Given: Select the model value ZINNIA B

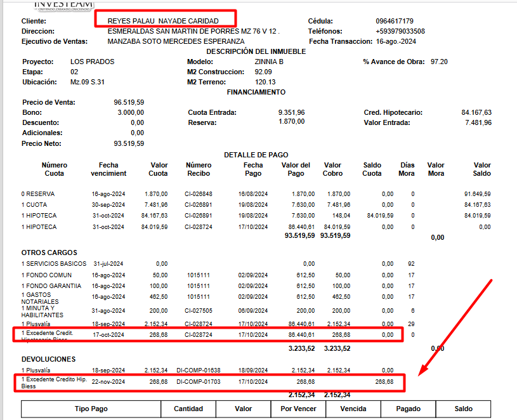Looking at the screenshot, I should point(269,62).
